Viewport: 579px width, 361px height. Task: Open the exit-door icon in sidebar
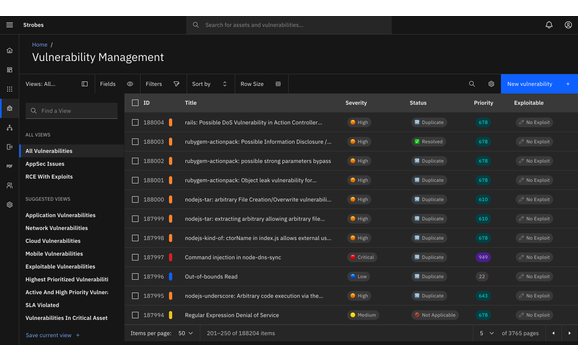[10, 147]
